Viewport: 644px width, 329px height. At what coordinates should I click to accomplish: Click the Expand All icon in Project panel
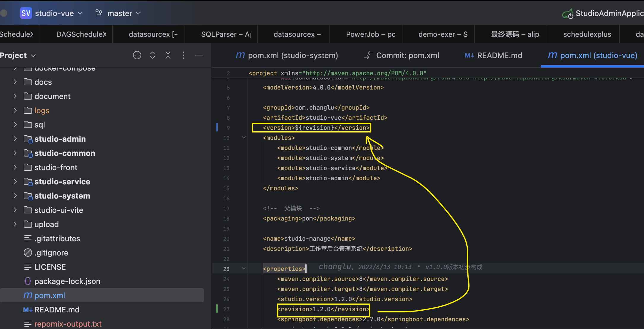click(x=153, y=55)
